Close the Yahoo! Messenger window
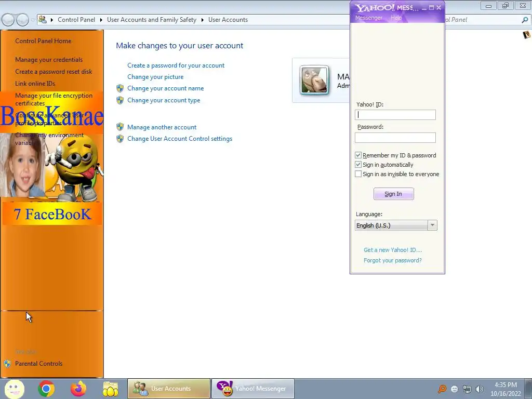Image resolution: width=532 pixels, height=399 pixels. click(438, 7)
